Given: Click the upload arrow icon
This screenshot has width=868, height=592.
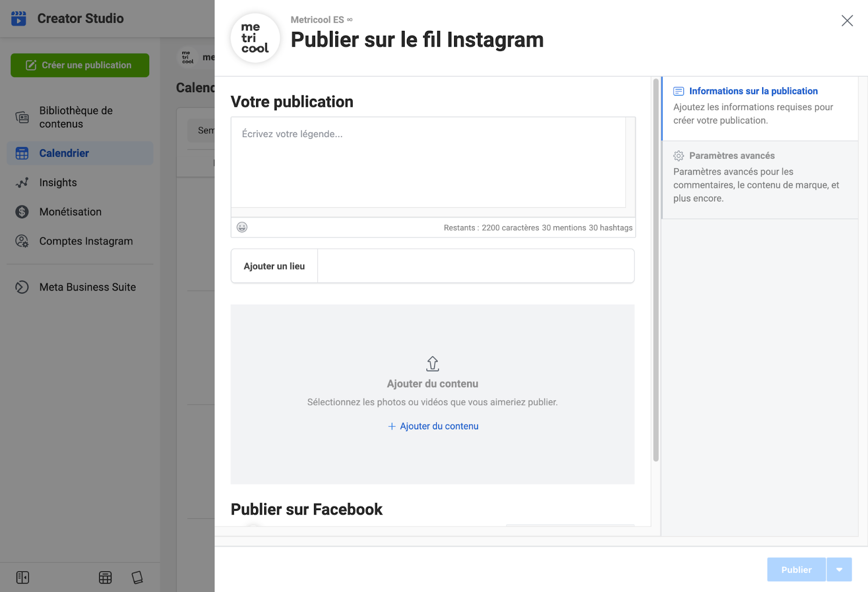Looking at the screenshot, I should 432,364.
